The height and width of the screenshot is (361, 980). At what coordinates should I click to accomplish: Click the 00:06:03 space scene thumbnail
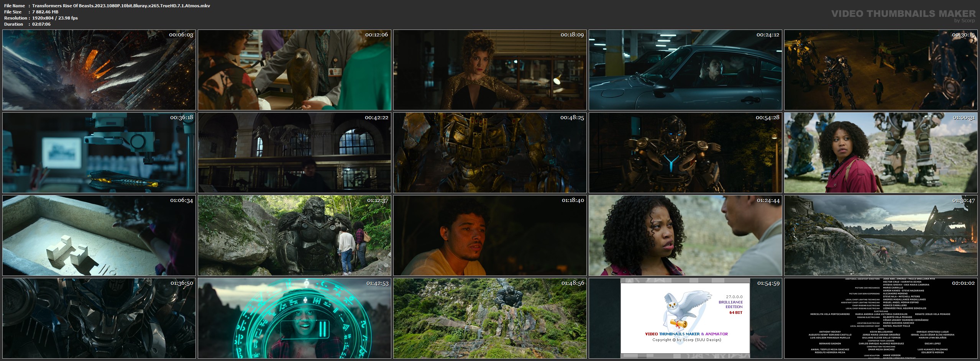[x=99, y=70]
